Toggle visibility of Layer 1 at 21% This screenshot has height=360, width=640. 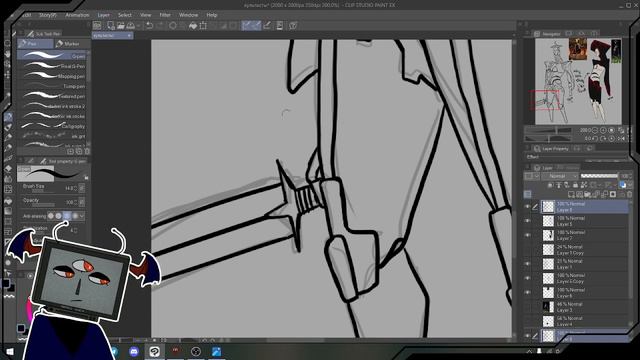click(527, 264)
